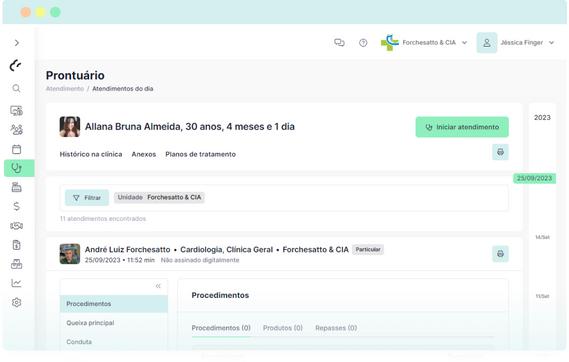Click André Luiz Forchesatto's photo
569x362 pixels.
(x=70, y=254)
